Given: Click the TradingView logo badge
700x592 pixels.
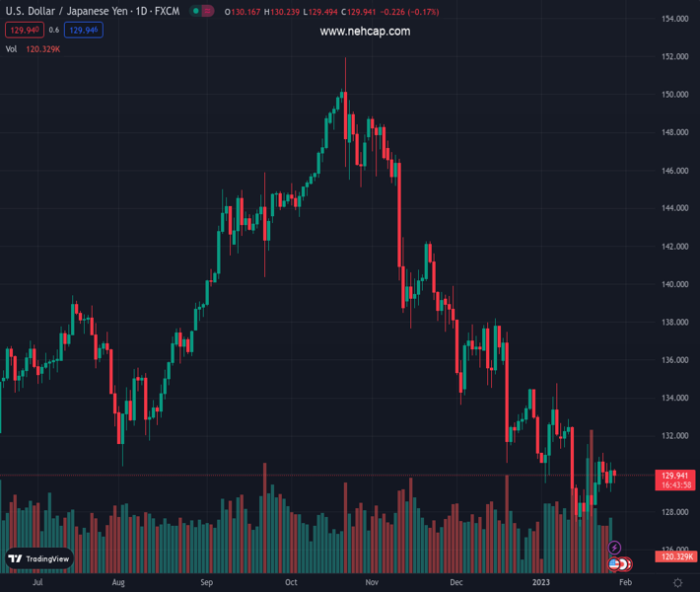Looking at the screenshot, I should (x=39, y=558).
